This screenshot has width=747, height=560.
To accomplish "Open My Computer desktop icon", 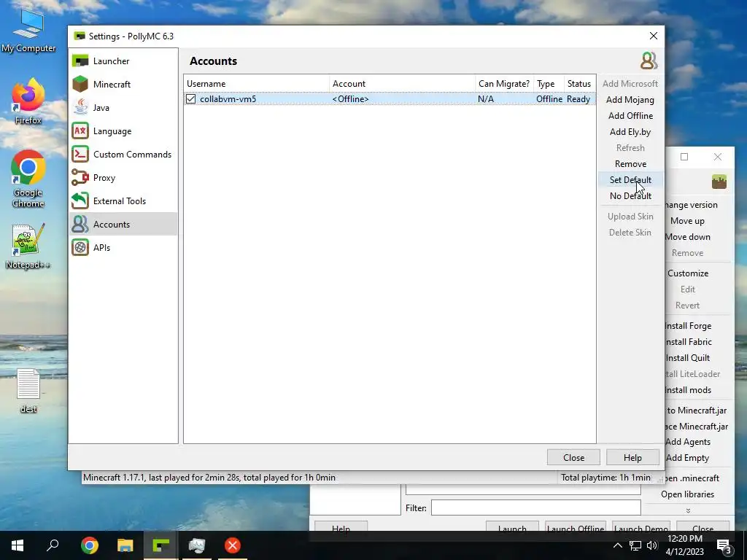I will (28, 29).
